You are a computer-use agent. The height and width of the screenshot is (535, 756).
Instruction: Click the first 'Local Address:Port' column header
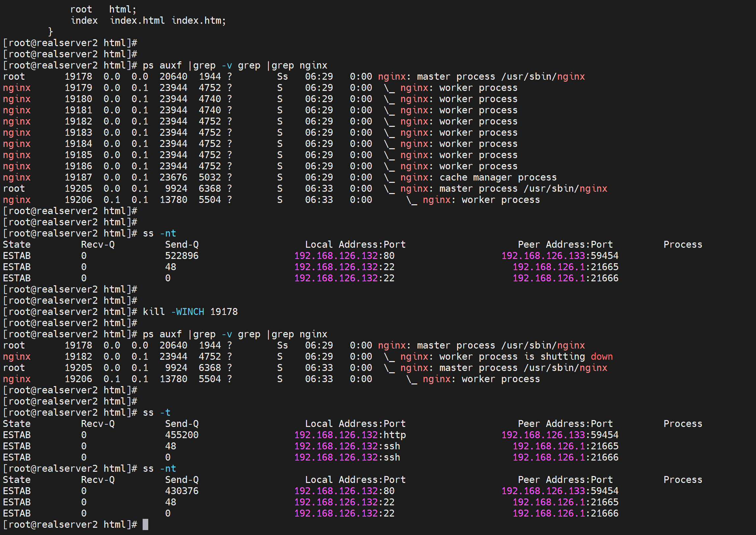[355, 244]
